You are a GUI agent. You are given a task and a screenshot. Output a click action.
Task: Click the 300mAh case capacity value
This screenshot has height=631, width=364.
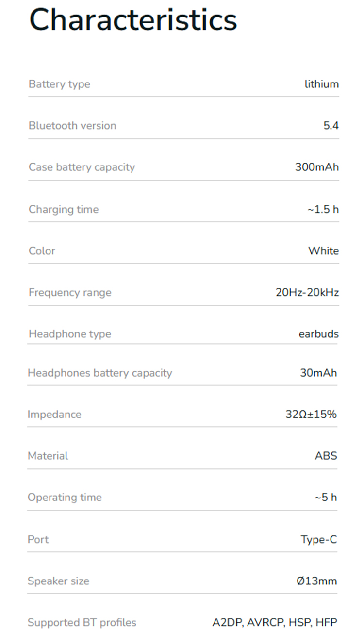click(x=317, y=167)
